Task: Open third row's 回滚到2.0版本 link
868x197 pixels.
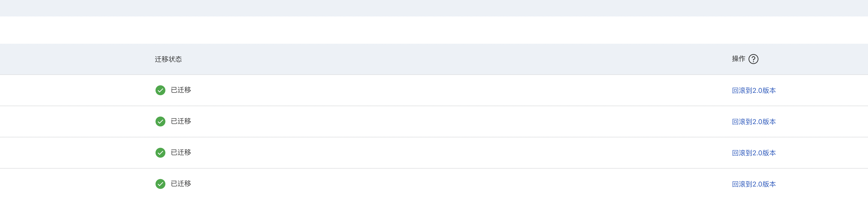Action: (x=754, y=153)
